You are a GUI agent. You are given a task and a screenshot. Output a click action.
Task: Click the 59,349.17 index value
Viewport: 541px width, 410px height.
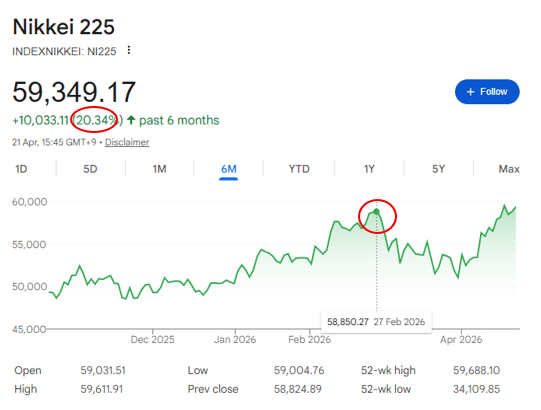pyautogui.click(x=74, y=92)
